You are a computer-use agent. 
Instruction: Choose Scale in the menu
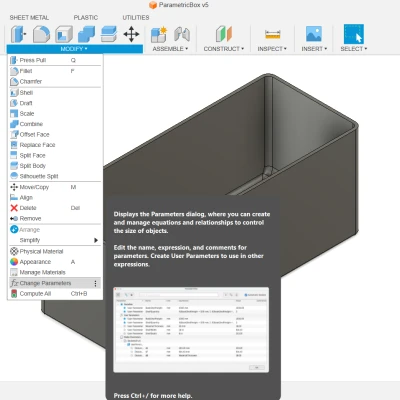(55, 114)
